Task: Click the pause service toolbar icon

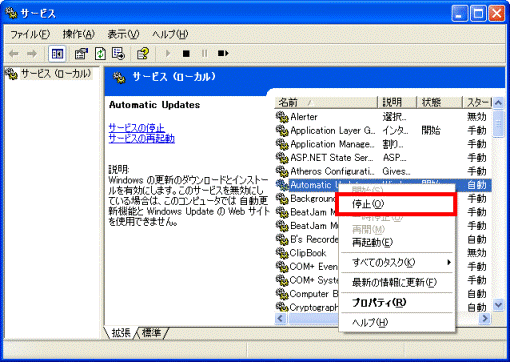Action: pos(204,53)
